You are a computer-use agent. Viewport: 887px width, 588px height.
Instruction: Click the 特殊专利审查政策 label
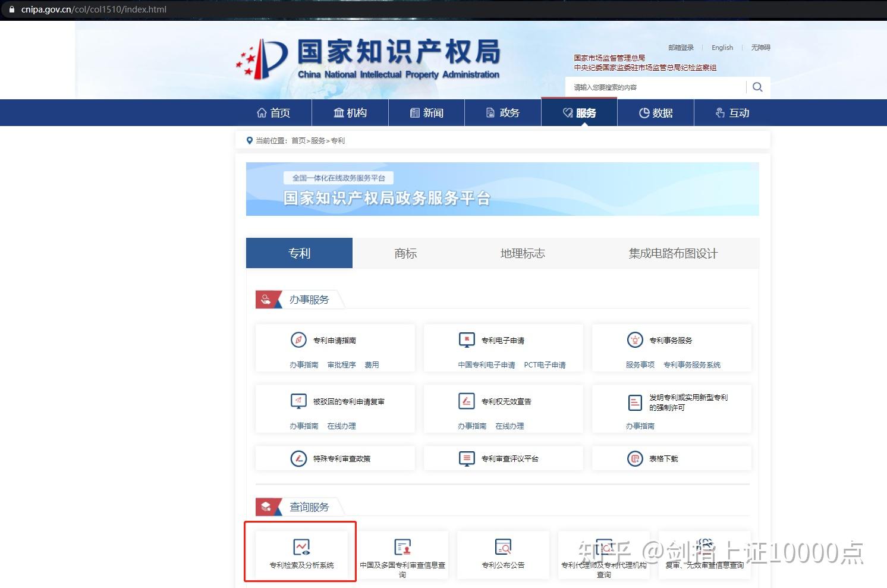[x=341, y=458]
